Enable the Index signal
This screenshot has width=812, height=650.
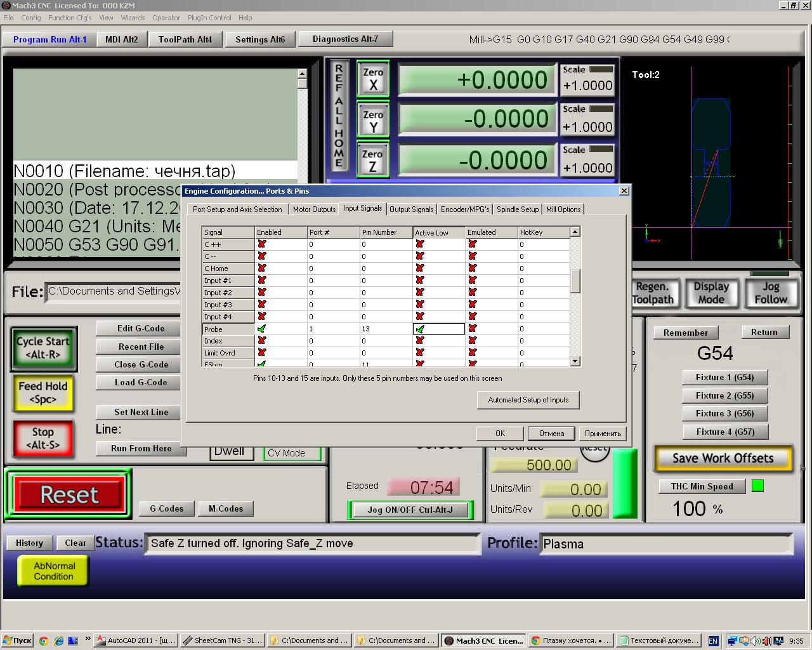pos(261,341)
